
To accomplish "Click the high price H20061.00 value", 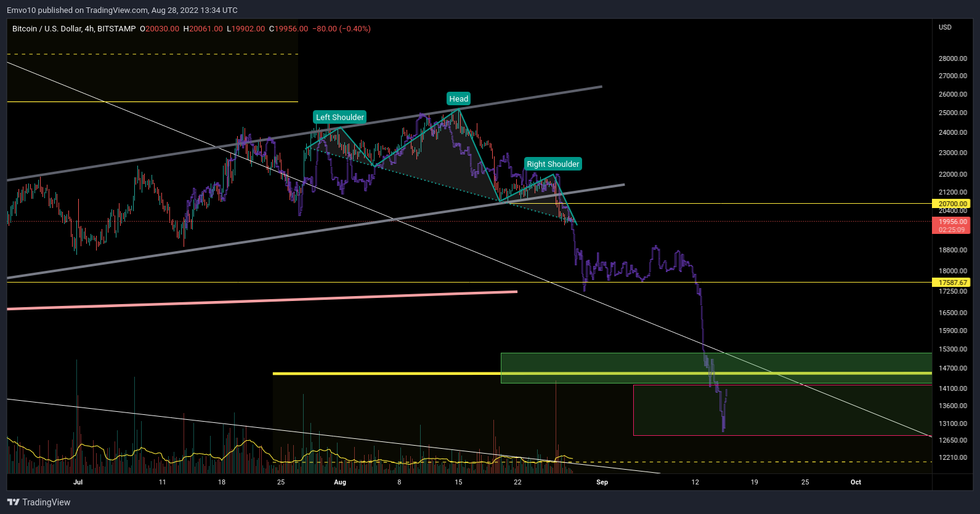I will click(203, 28).
